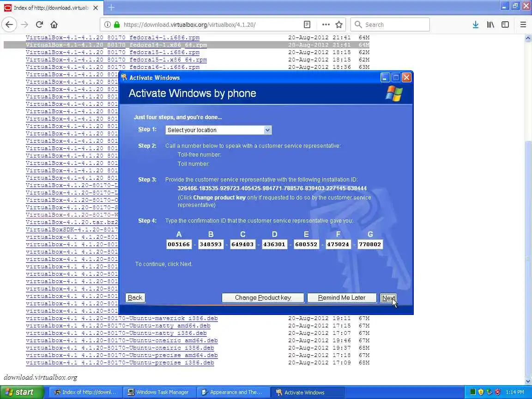Open Ubuntu~precise_i386.deb link

(120, 363)
